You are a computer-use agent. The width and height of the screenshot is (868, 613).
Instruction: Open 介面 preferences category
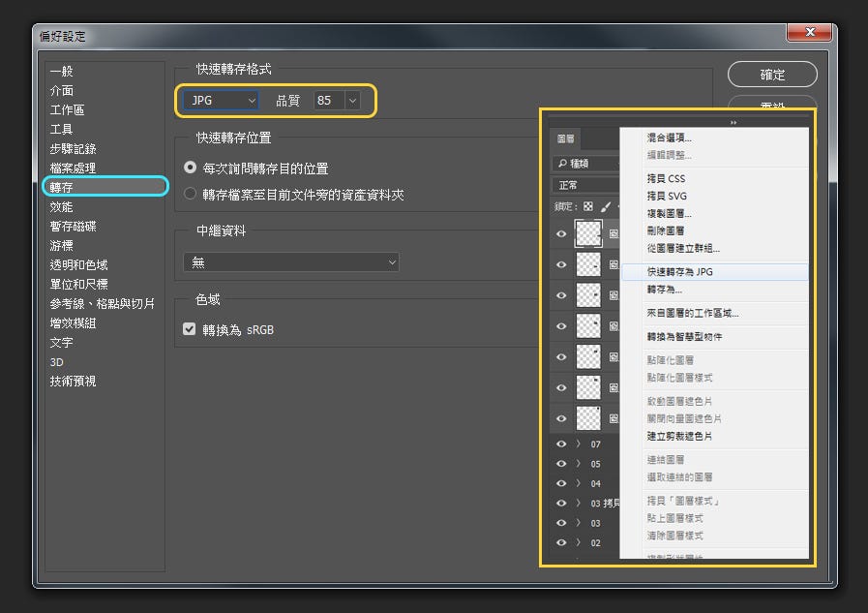point(61,90)
